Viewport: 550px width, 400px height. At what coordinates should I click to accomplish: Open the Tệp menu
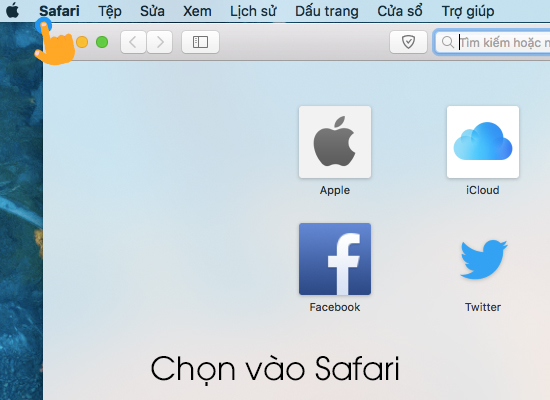pyautogui.click(x=110, y=11)
